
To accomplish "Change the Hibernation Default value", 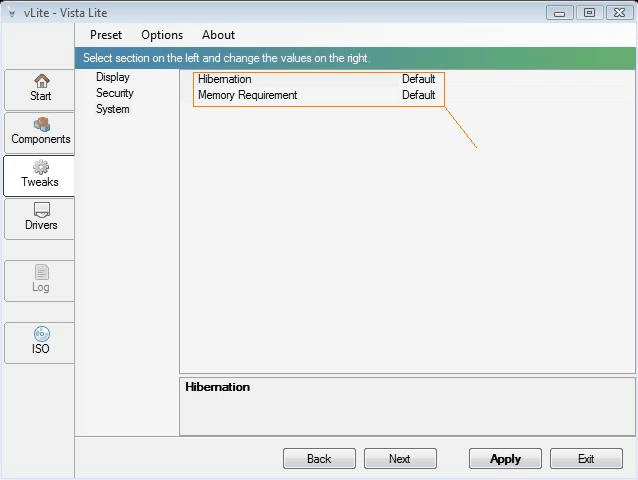I will click(x=418, y=79).
